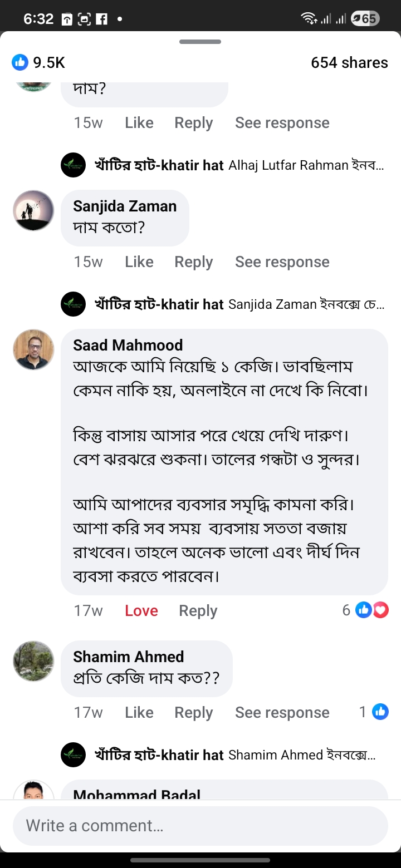Like Shamim Ahmed's comment
The width and height of the screenshot is (401, 868).
click(x=139, y=712)
